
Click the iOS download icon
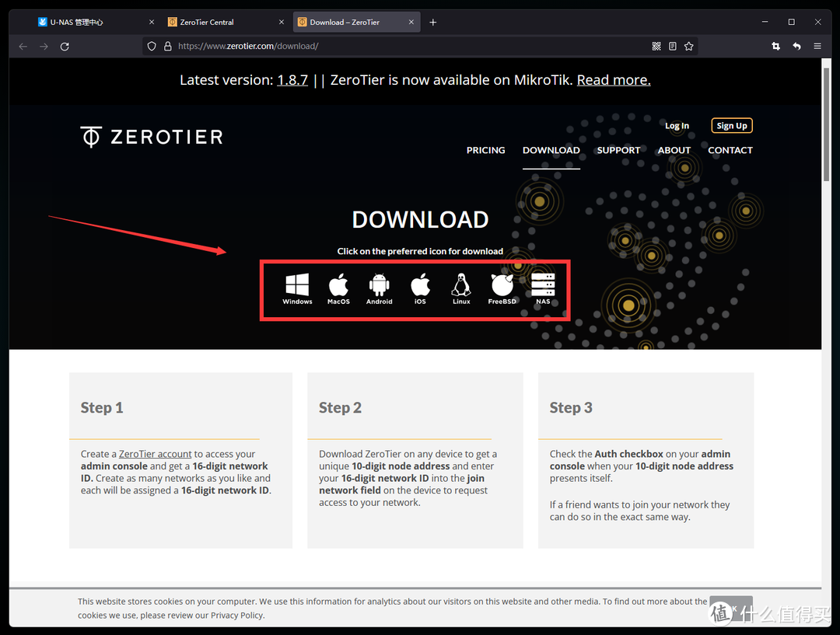pos(420,288)
